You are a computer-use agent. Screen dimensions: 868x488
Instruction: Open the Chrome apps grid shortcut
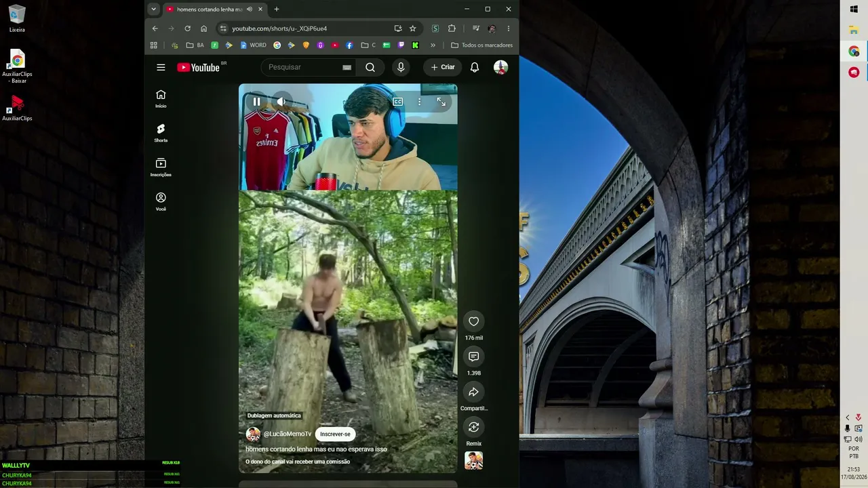click(154, 45)
